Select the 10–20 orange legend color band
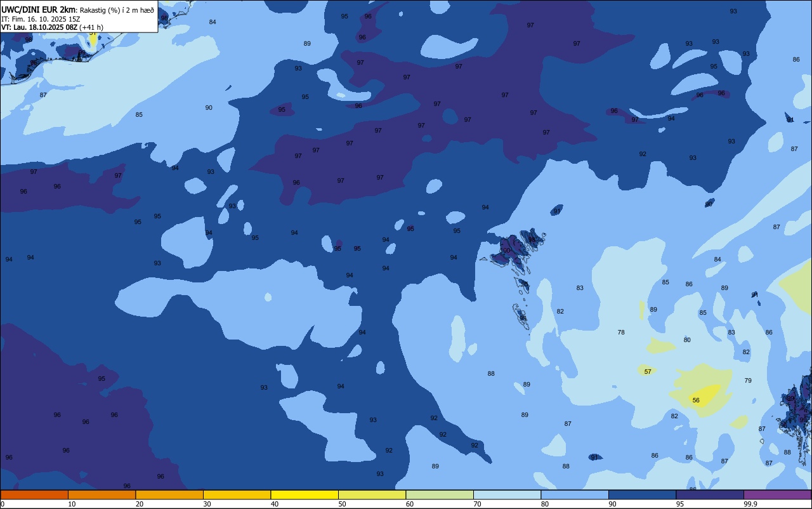 point(101,494)
